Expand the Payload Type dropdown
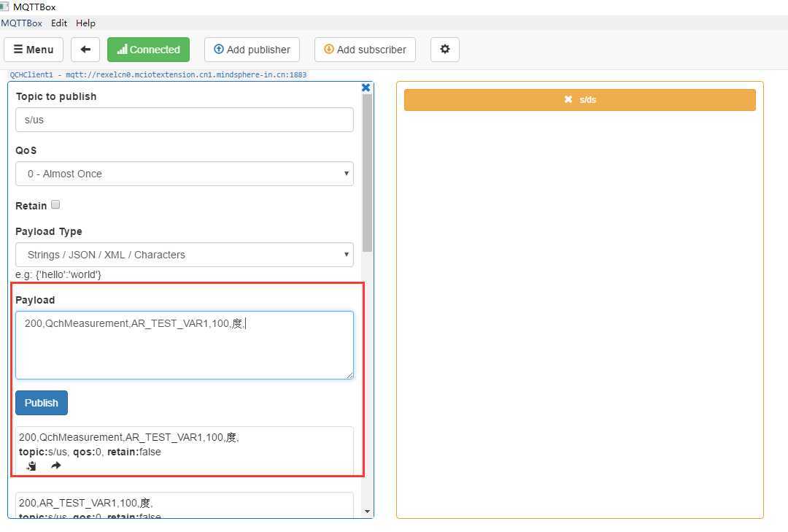The image size is (788, 532). click(185, 255)
